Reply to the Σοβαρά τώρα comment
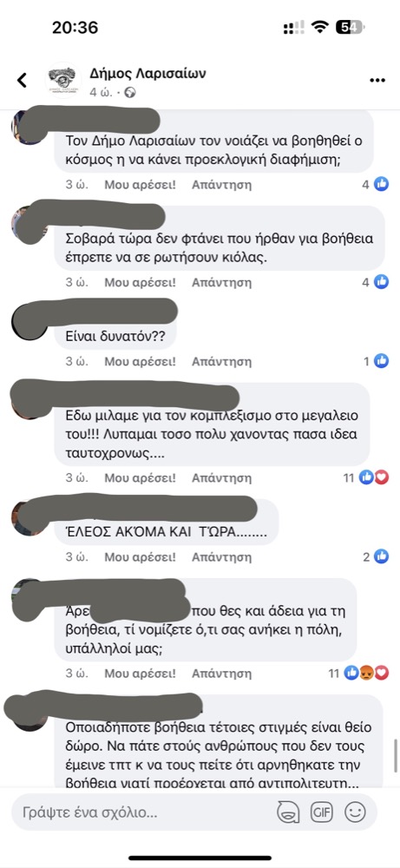 click(221, 282)
